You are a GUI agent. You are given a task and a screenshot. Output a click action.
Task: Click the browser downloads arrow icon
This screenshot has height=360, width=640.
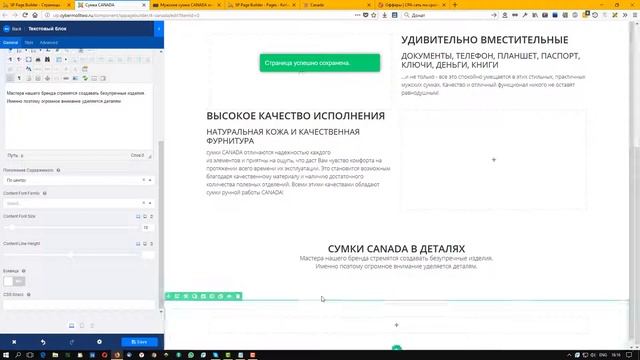[384, 15]
